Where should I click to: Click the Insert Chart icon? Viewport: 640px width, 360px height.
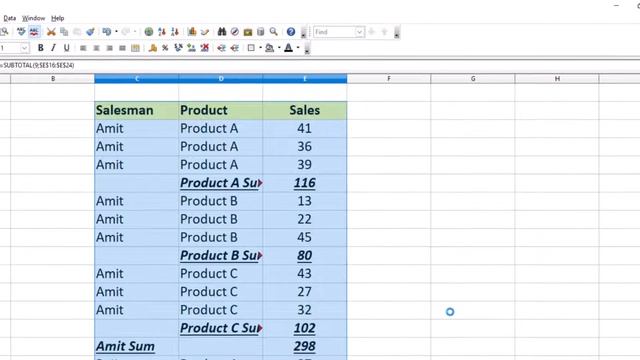coord(192,31)
